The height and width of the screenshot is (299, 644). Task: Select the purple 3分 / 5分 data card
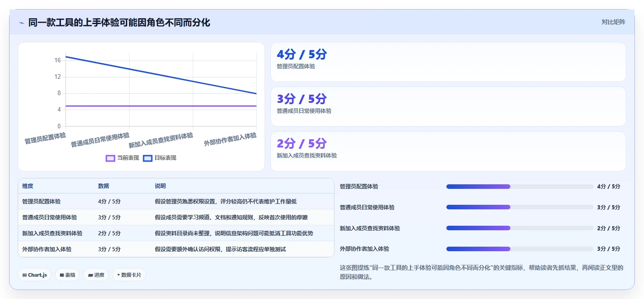448,106
